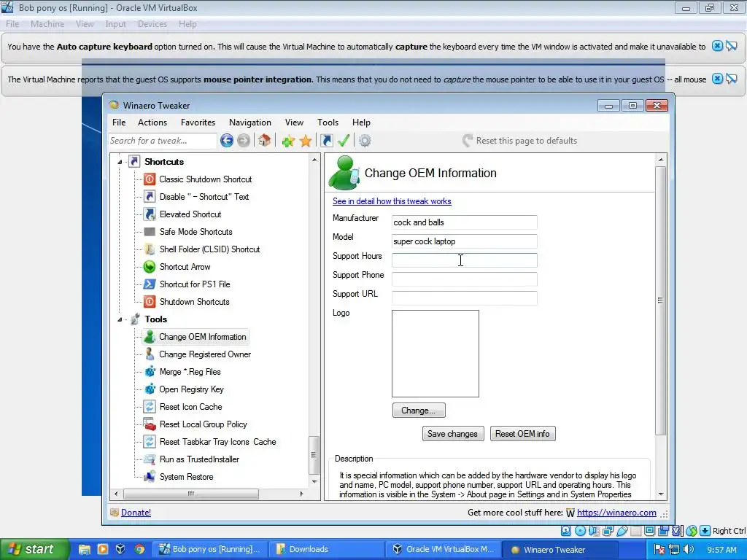Image resolution: width=747 pixels, height=560 pixels.
Task: Open settings with the gear toolbar icon
Action: tap(365, 141)
